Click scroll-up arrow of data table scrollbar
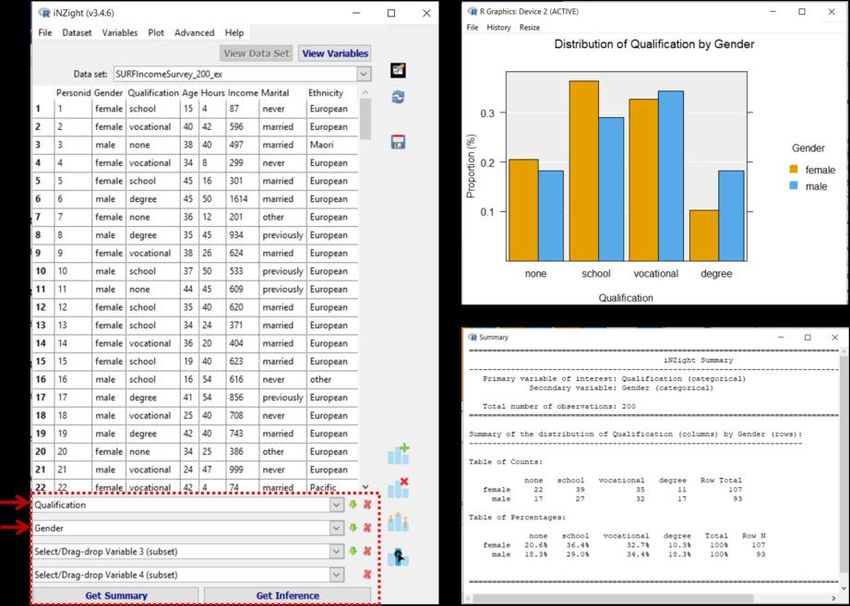Image resolution: width=850 pixels, height=606 pixels. tap(365, 93)
